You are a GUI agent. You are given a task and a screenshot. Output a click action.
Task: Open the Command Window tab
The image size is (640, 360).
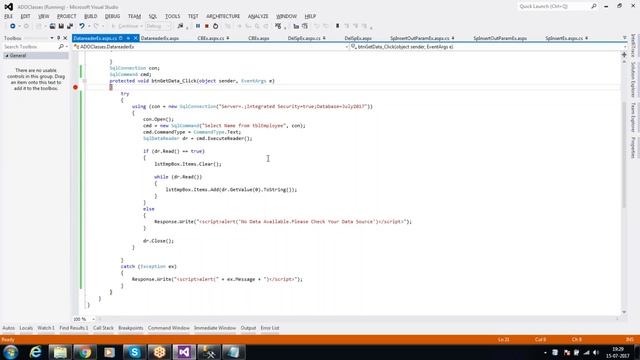point(169,328)
